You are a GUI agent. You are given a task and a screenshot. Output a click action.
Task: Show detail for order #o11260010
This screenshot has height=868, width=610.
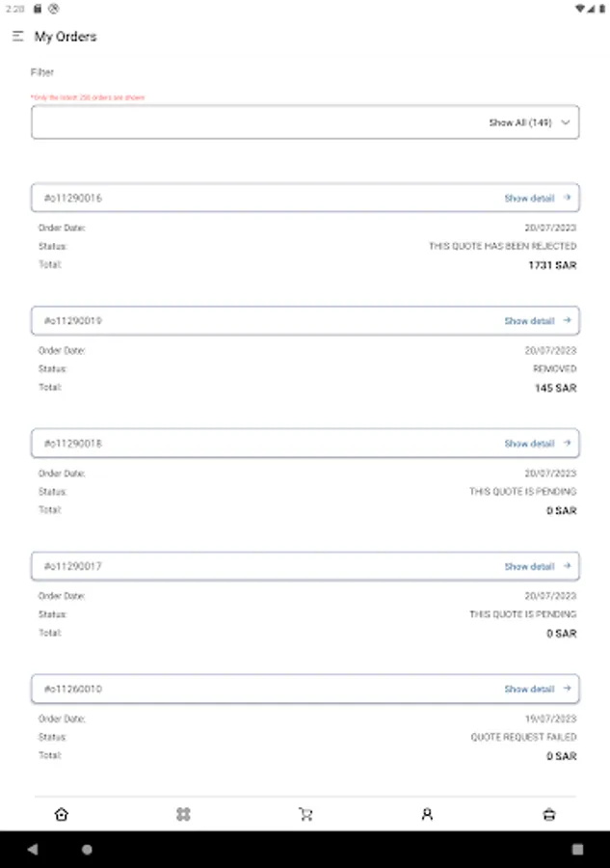[x=530, y=689]
